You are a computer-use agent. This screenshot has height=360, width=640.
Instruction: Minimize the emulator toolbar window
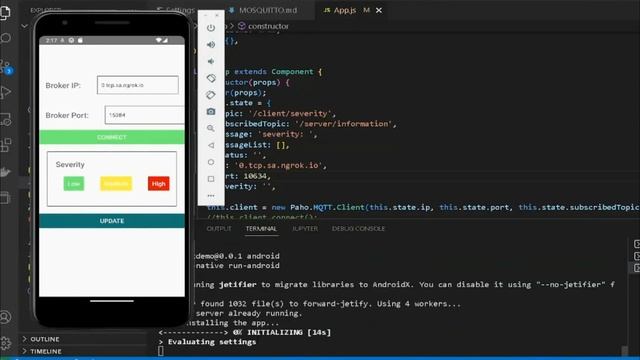point(205,15)
